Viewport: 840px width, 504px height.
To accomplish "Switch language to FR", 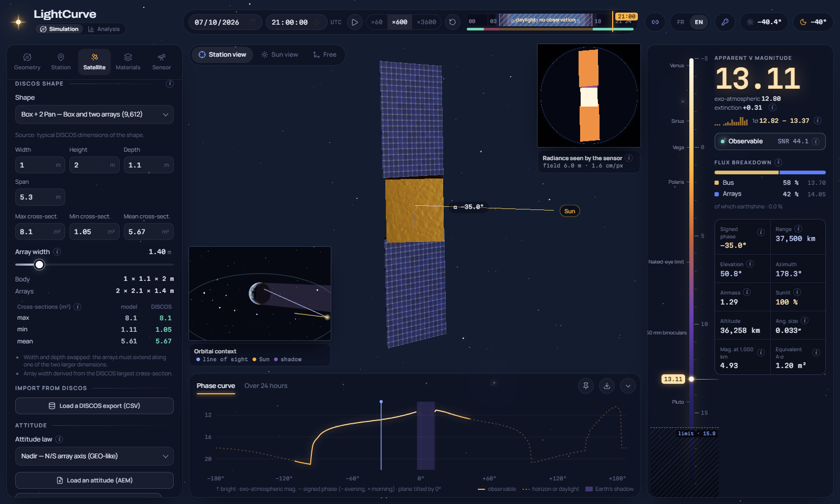I will 680,22.
